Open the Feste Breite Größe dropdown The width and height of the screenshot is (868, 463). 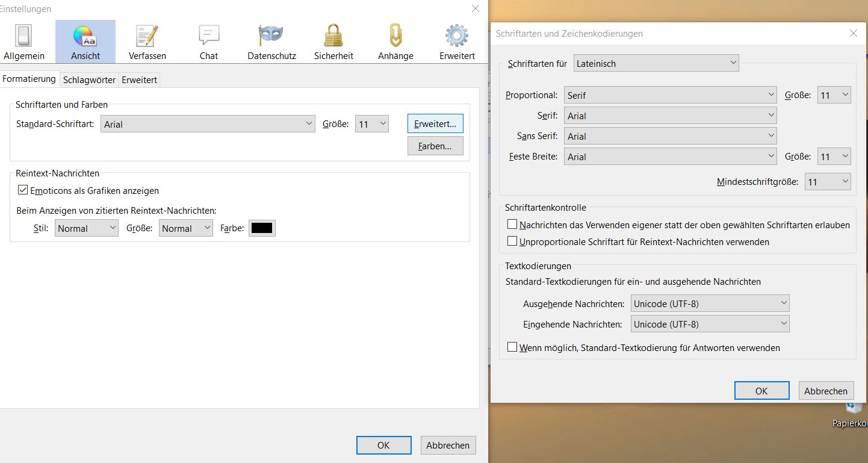(834, 157)
